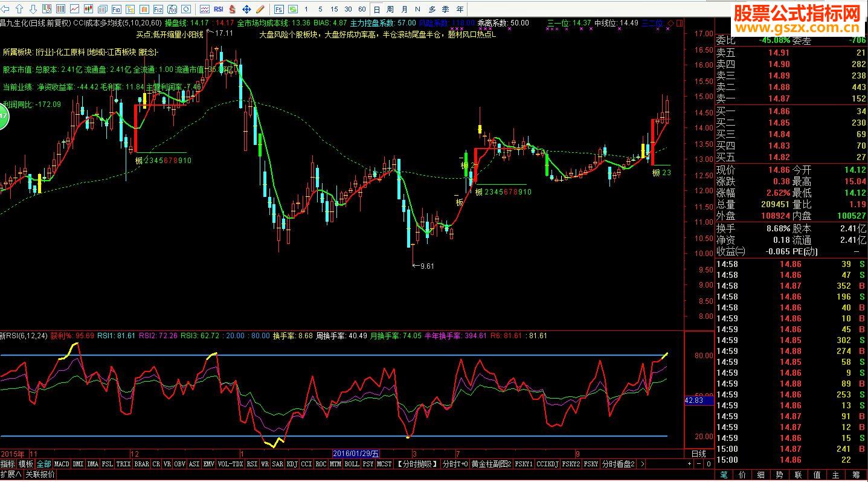Click the N period button

click(x=418, y=9)
